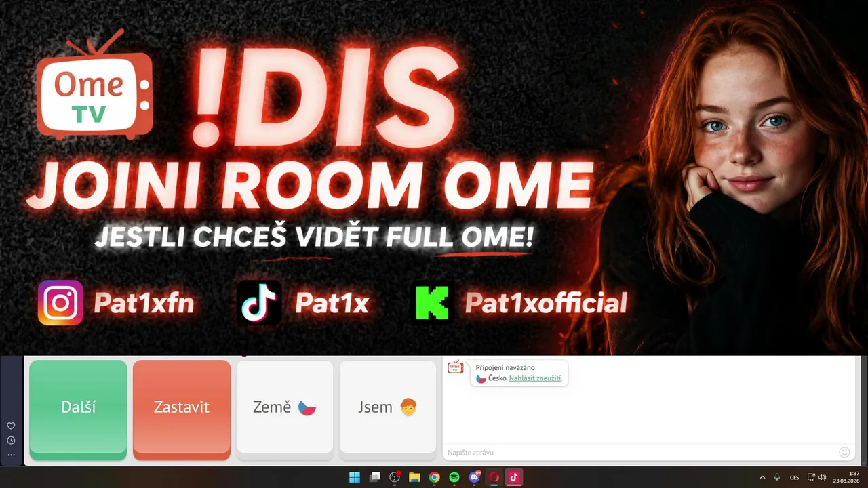Click the Připojení navázáno status text
The image size is (868, 488).
(505, 367)
